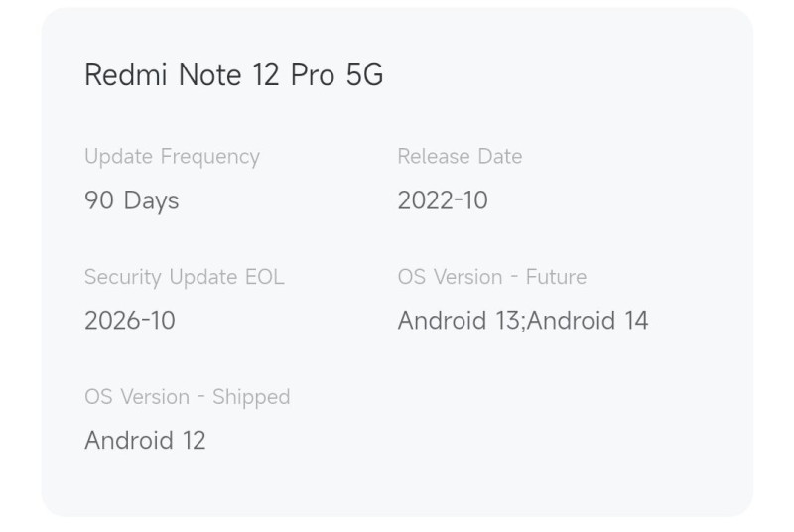Click the word Shipped in the label

pyautogui.click(x=251, y=397)
